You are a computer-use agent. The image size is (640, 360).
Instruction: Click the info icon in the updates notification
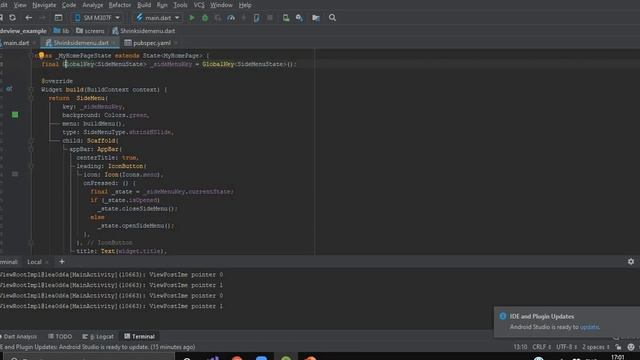point(503,316)
